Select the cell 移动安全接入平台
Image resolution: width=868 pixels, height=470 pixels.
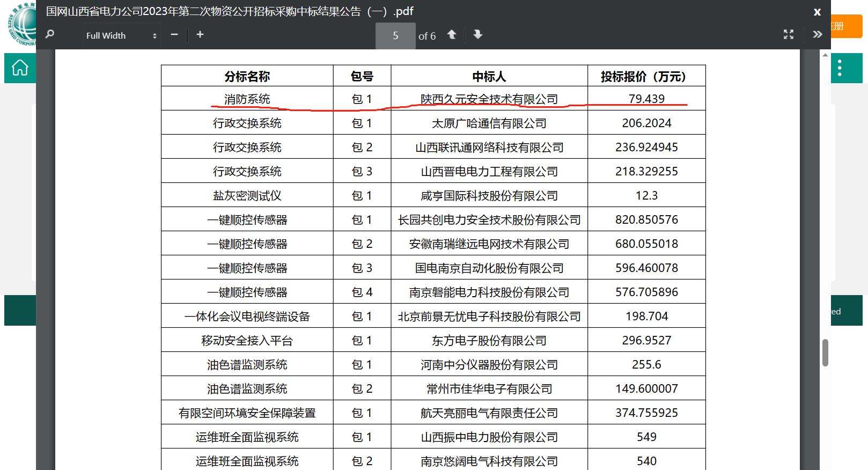click(247, 341)
